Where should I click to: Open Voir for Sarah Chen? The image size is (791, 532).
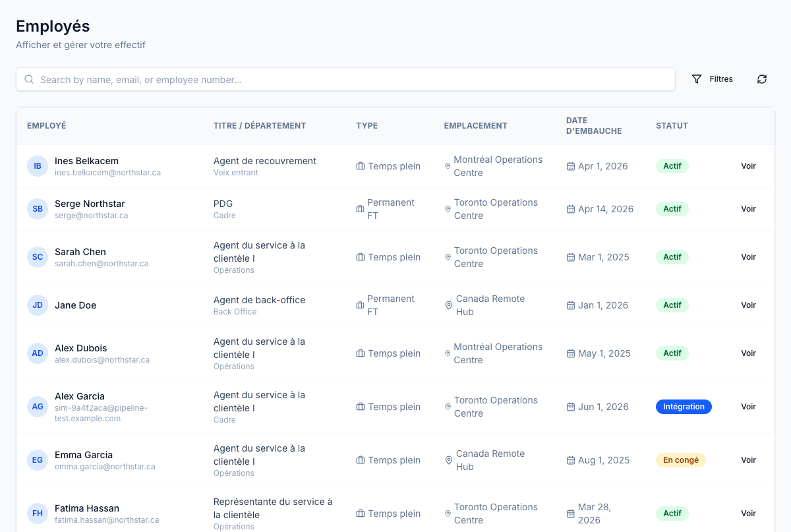[x=748, y=257]
